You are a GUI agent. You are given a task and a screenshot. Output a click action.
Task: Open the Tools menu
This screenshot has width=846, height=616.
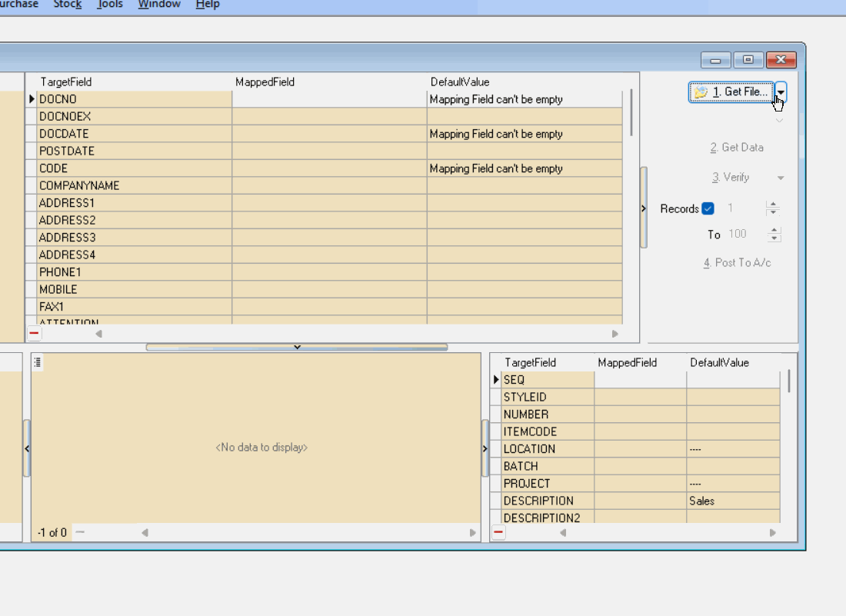(x=110, y=5)
